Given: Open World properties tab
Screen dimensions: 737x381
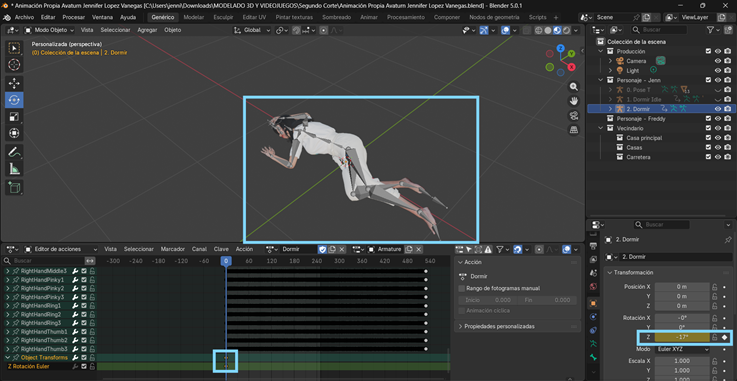Looking at the screenshot, I should (593, 286).
